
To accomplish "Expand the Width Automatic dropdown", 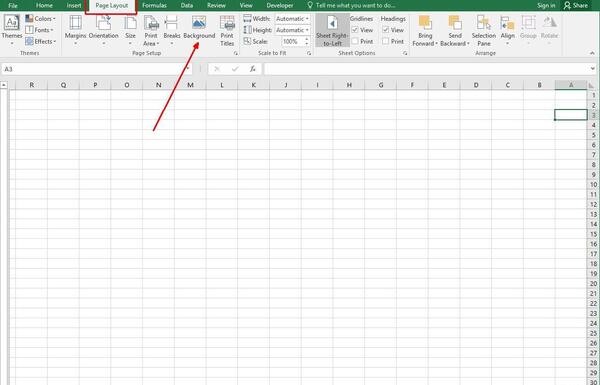I will (x=292, y=19).
